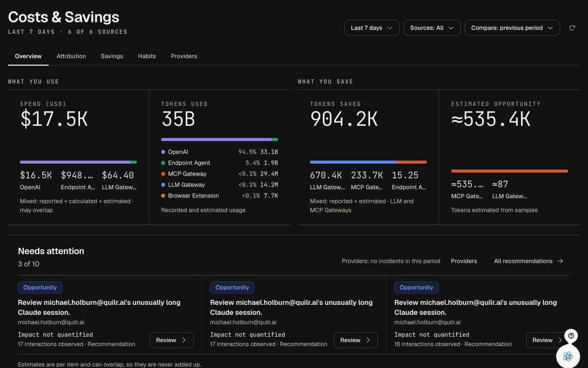Click the OpenAI 94.5% 33.1B row
The width and height of the screenshot is (588, 368).
click(220, 152)
